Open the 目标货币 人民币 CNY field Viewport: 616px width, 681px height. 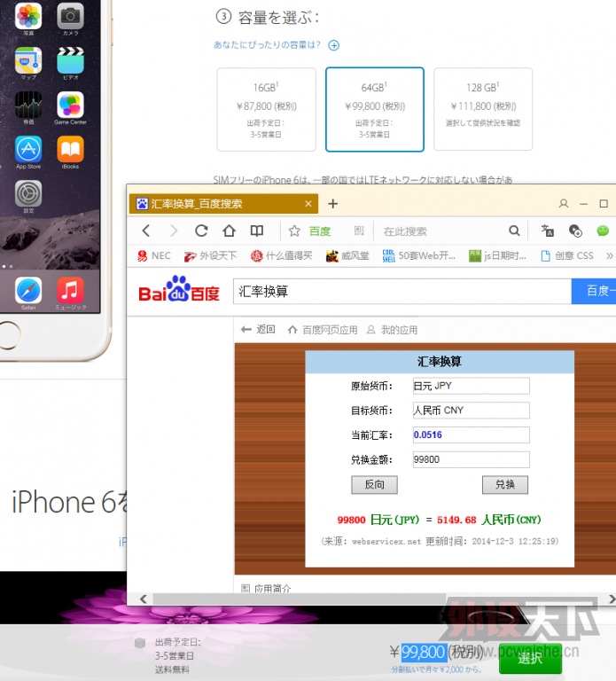click(471, 410)
